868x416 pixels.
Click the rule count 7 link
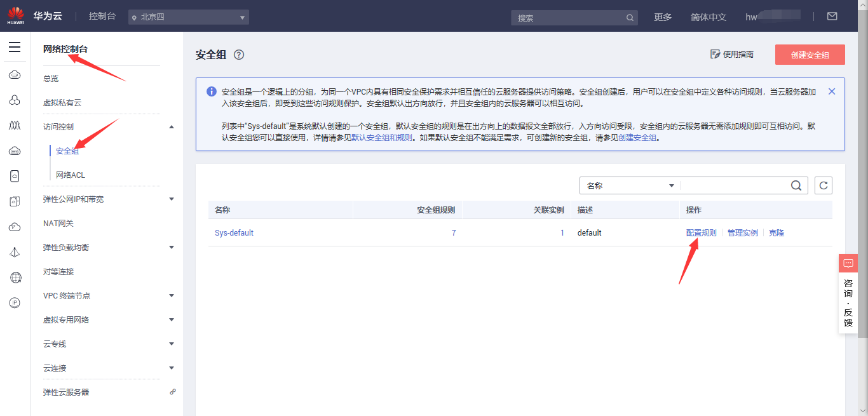coord(454,233)
